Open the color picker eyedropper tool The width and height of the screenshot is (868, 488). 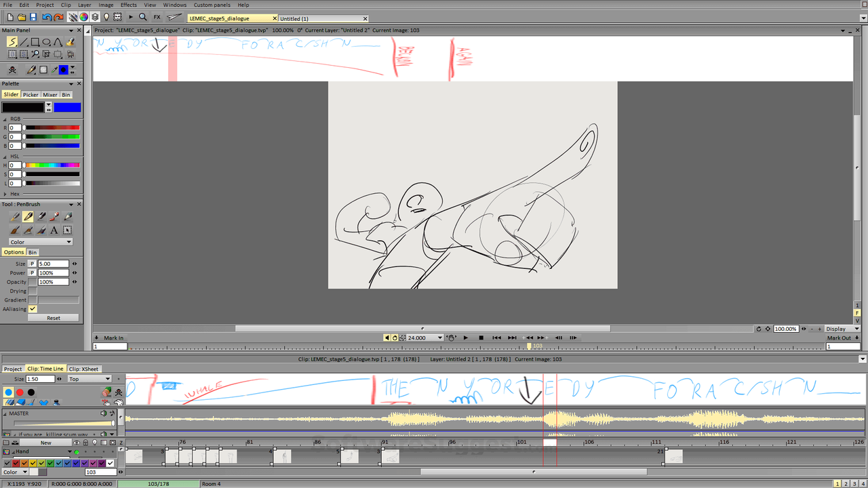(53, 69)
